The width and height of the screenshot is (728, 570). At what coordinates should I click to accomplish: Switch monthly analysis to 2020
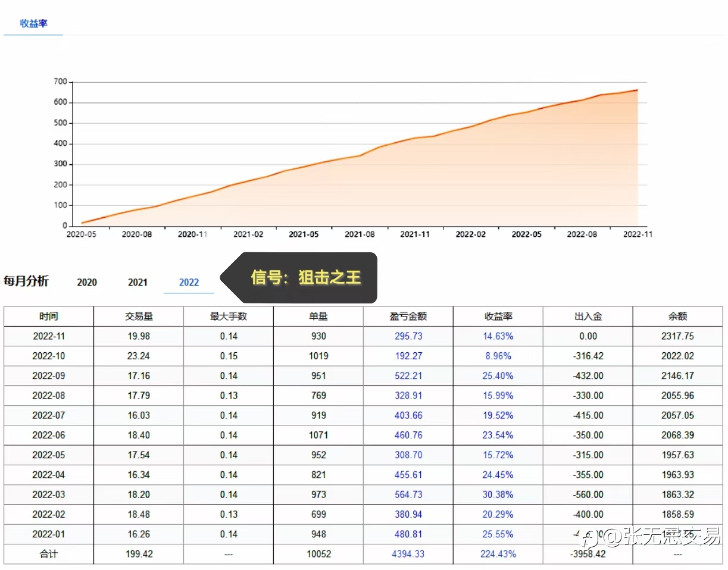tap(87, 283)
